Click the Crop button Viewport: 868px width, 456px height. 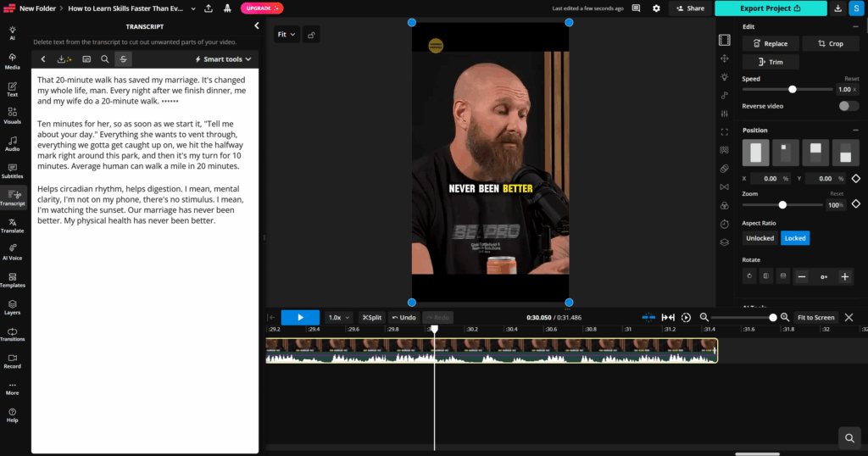point(831,44)
